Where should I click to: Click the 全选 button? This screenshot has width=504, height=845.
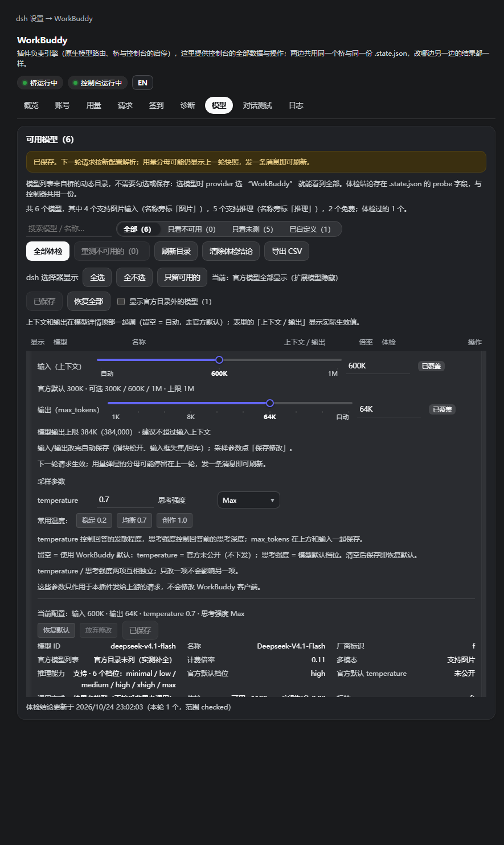pos(97,277)
